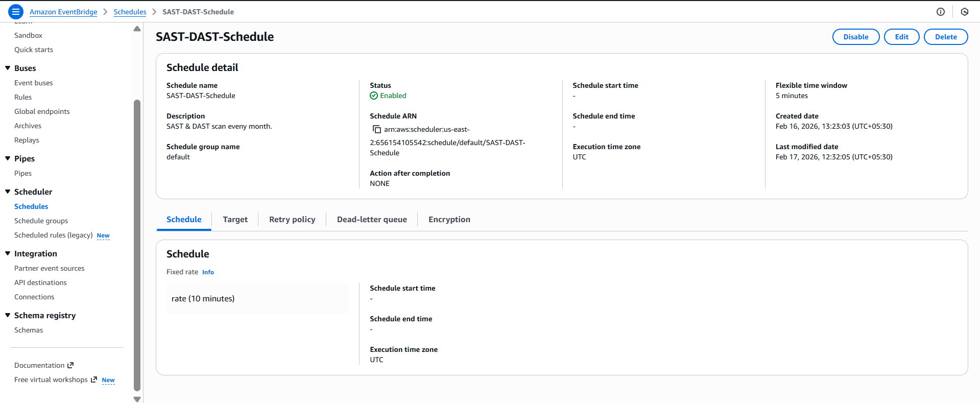980x403 pixels.
Task: Open Global endpoints page
Action: tap(42, 111)
